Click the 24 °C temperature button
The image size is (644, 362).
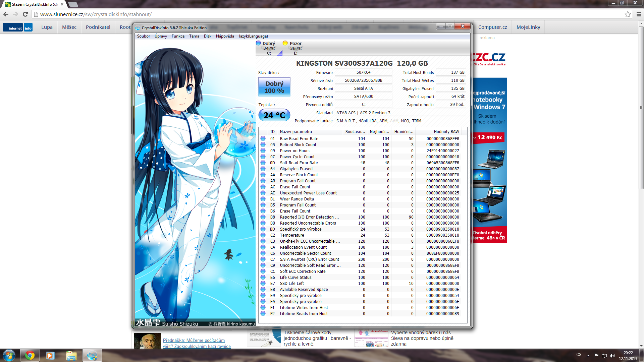click(274, 115)
